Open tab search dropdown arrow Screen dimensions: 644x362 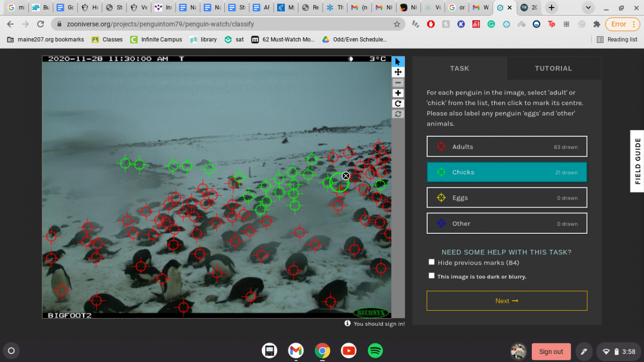pos(588,8)
